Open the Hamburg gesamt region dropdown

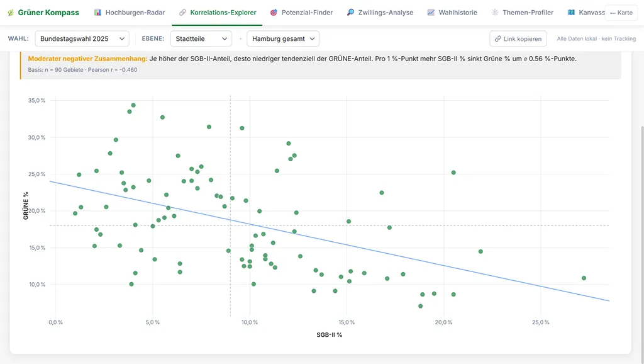coord(283,38)
